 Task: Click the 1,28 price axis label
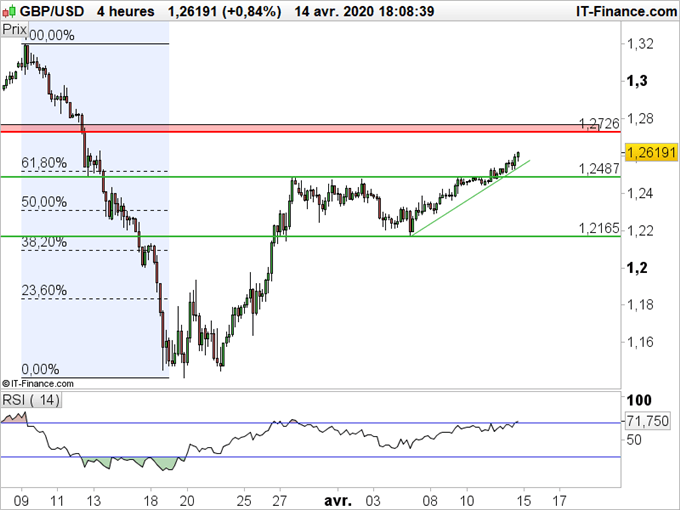click(640, 118)
